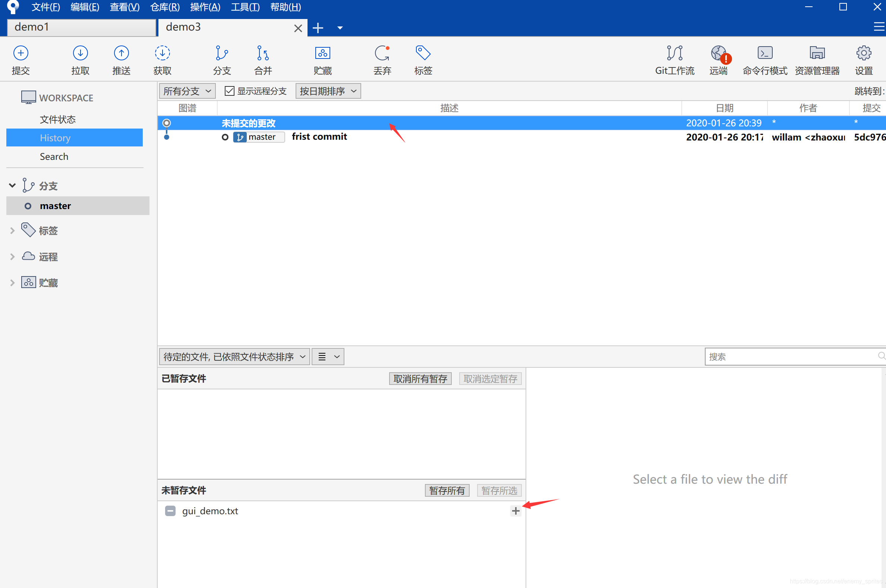Click the 提交 (Commit) toolbar icon
The height and width of the screenshot is (588, 886).
coord(21,53)
